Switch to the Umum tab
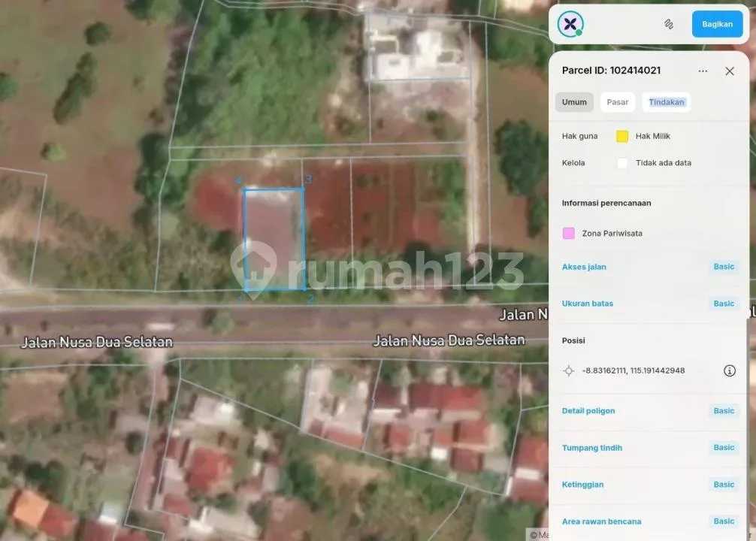 574,102
